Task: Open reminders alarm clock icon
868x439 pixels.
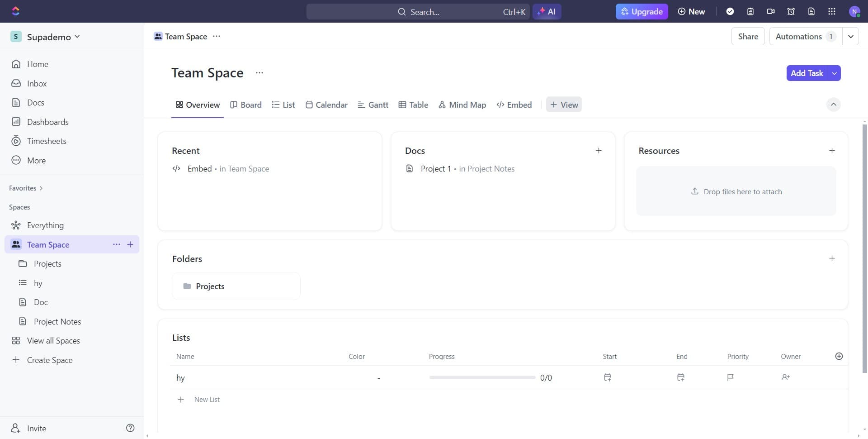Action: (791, 11)
